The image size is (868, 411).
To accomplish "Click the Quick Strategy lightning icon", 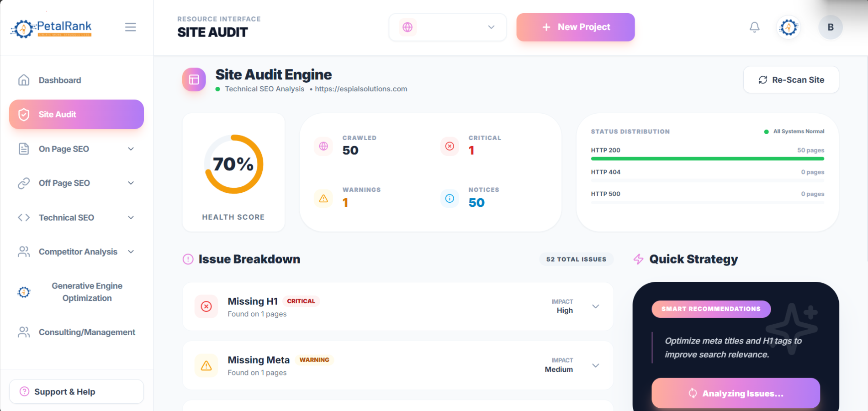I will (x=638, y=259).
